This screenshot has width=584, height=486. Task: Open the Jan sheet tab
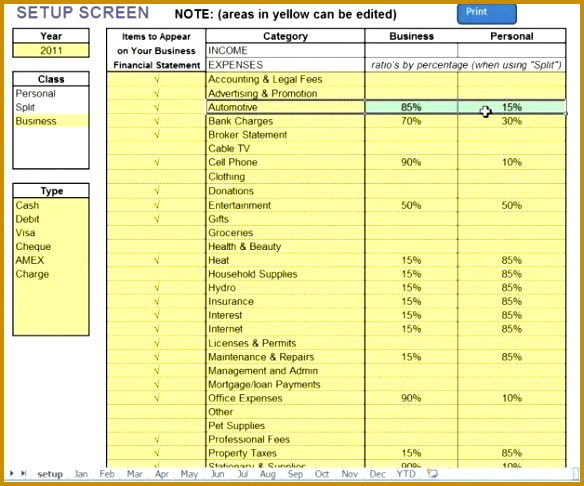tap(81, 474)
